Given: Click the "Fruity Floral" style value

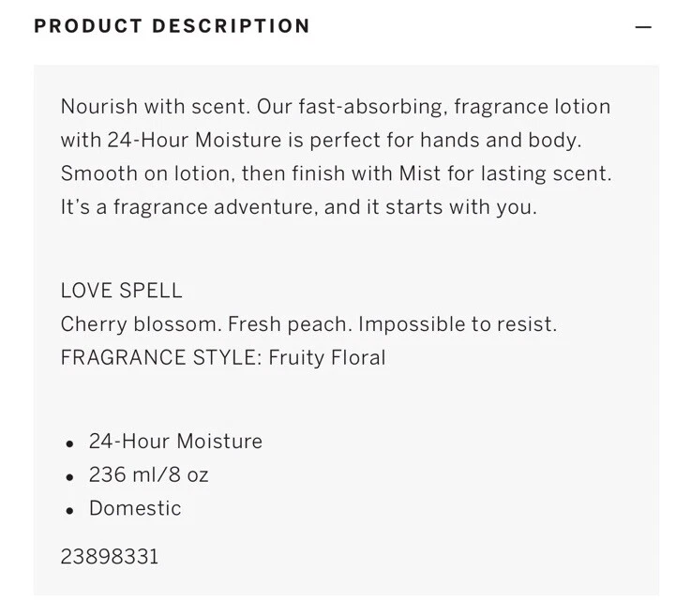Looking at the screenshot, I should [327, 357].
